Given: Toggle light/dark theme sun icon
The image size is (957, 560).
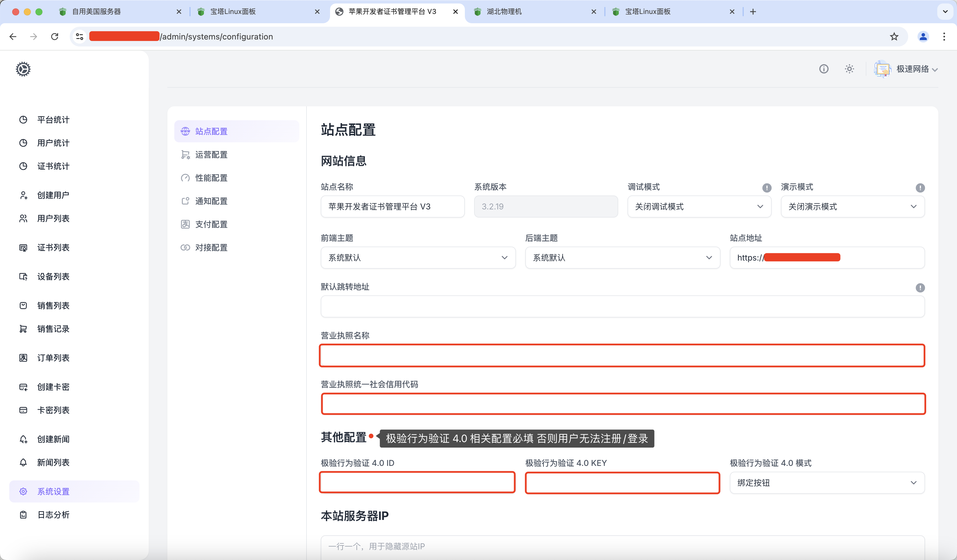Looking at the screenshot, I should 850,69.
